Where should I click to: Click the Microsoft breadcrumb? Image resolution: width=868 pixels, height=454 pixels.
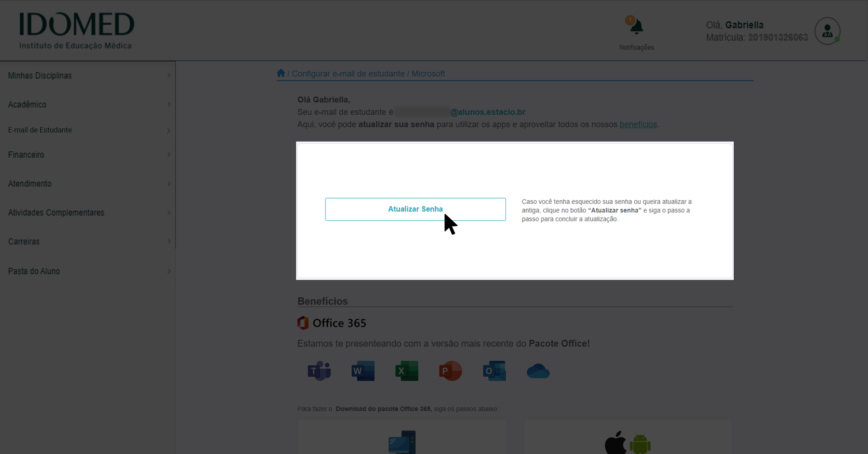coord(428,74)
